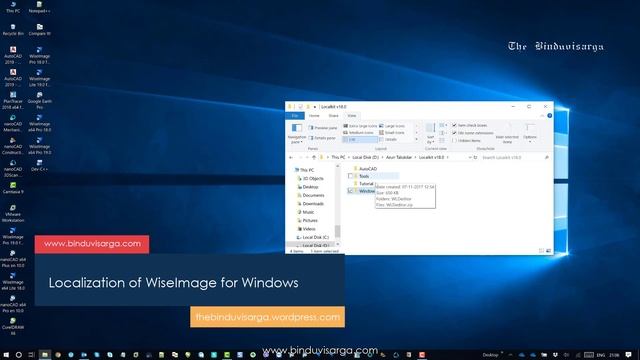Click This PC in address path

338,158
